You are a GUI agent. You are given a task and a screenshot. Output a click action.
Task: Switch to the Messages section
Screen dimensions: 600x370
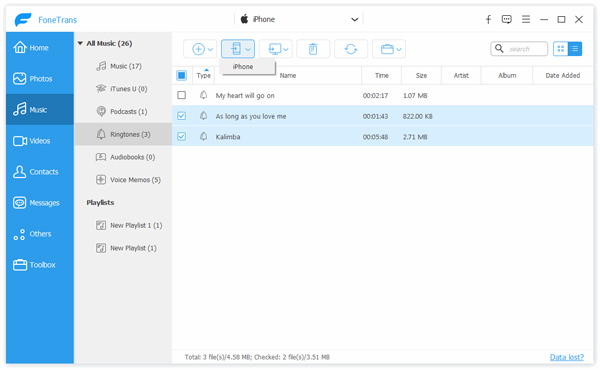[39, 203]
